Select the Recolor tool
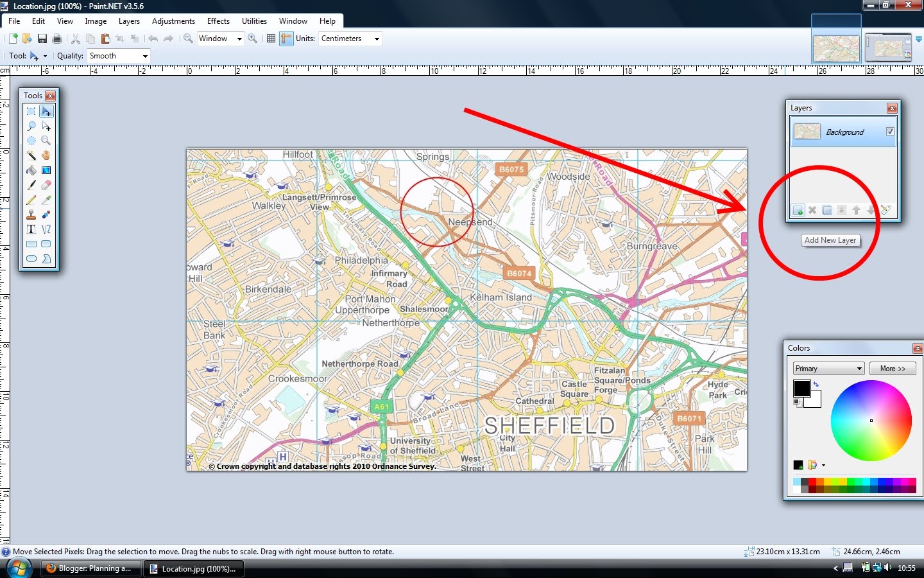 [46, 215]
